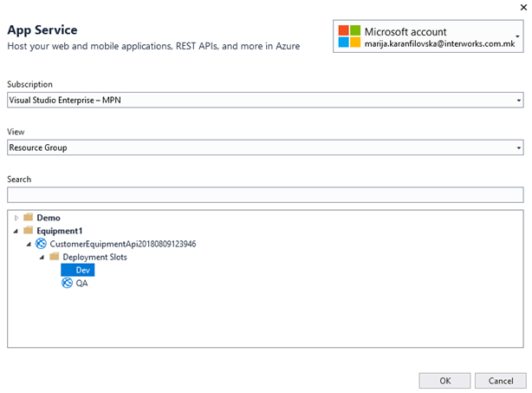
Task: Open the Subscription dropdown
Action: coord(265,100)
